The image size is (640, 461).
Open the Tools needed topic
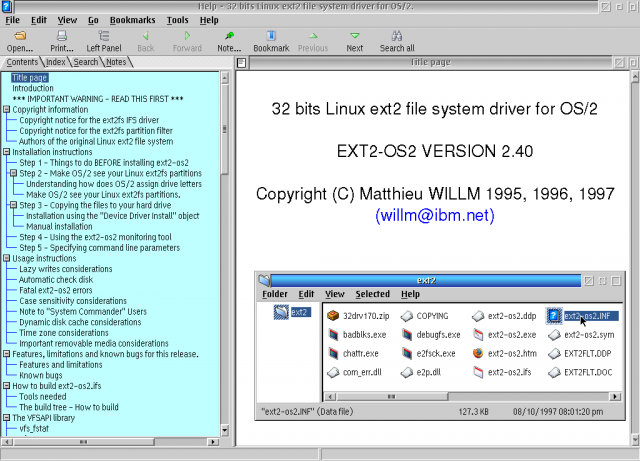pyautogui.click(x=42, y=396)
